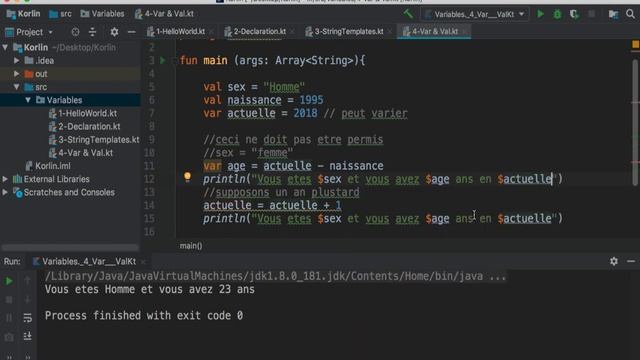Switch to 1-HelloWorld.kt editor tab

[180, 31]
